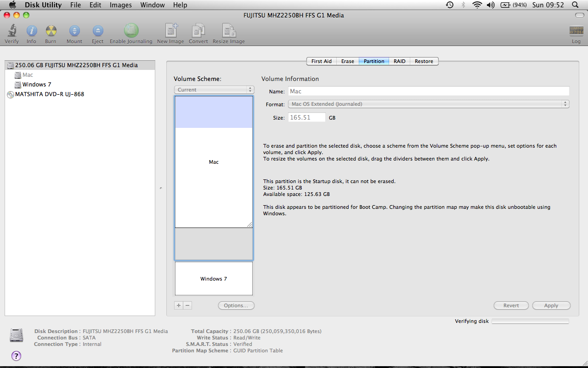Click the Revert button
The image size is (588, 368).
[511, 305]
